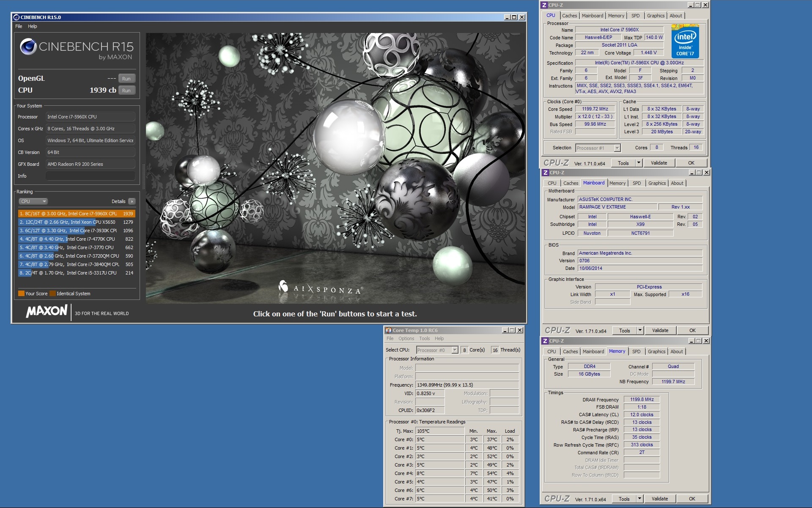Viewport: 812px width, 508px height.
Task: Click OK in Memory CPU-Z window
Action: tap(692, 499)
